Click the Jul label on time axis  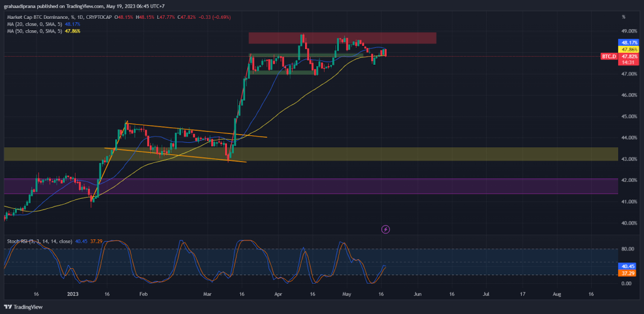(x=486, y=294)
